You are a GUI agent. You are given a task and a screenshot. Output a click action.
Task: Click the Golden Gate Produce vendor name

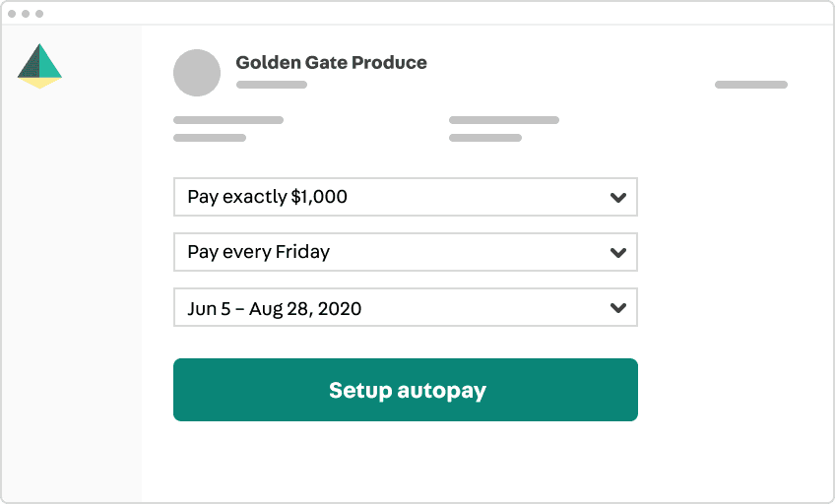pos(331,62)
